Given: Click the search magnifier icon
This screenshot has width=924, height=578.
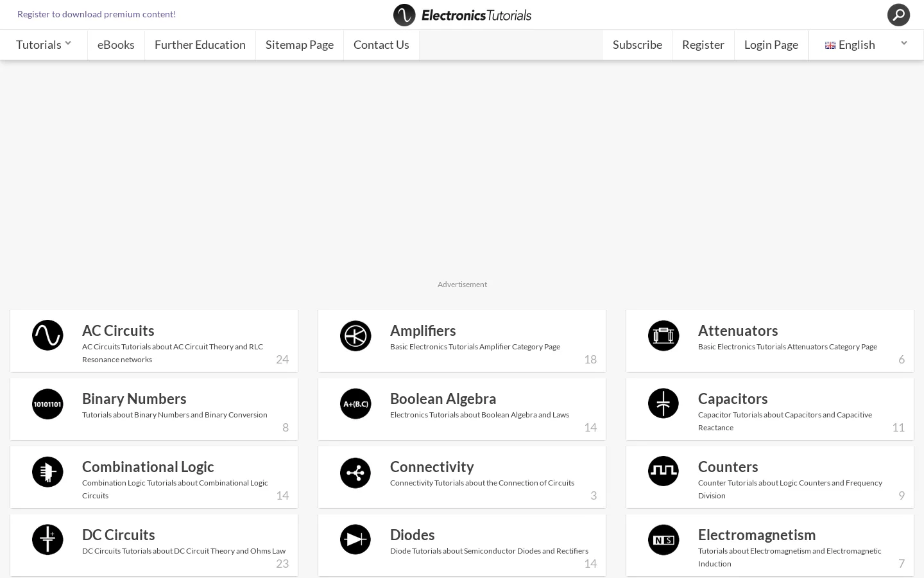Looking at the screenshot, I should [898, 15].
